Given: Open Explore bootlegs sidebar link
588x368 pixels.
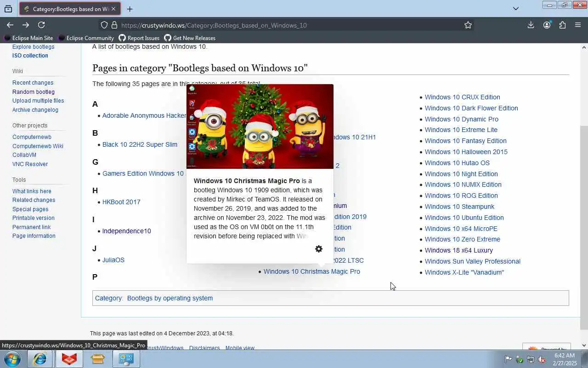Looking at the screenshot, I should point(33,47).
